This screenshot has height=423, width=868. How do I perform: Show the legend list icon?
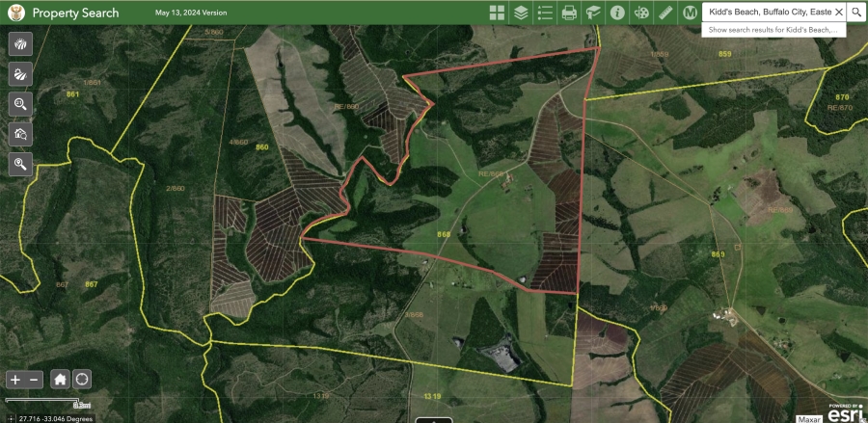click(545, 13)
